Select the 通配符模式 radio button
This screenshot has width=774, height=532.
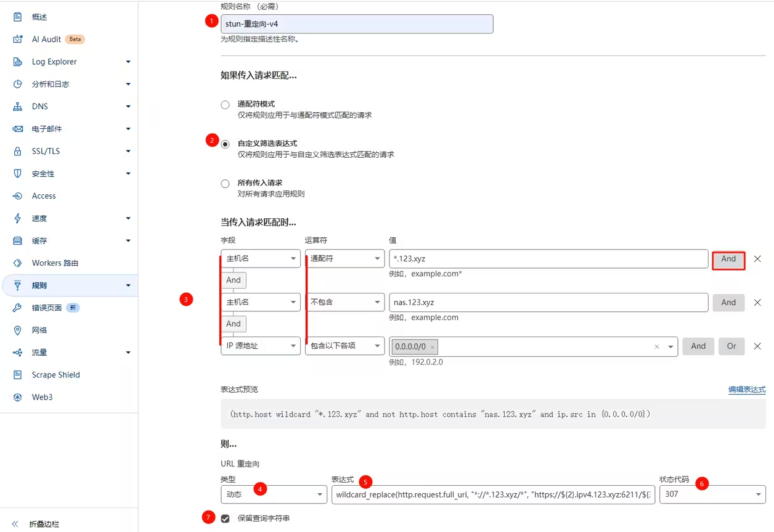tap(226, 105)
